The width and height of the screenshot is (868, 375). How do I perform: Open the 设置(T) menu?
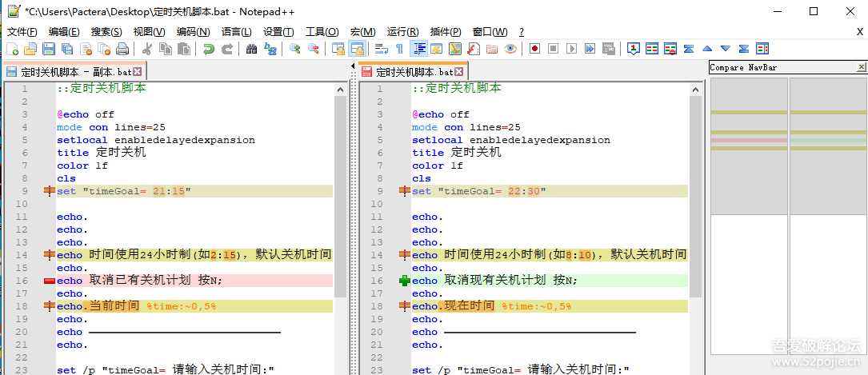click(x=278, y=31)
